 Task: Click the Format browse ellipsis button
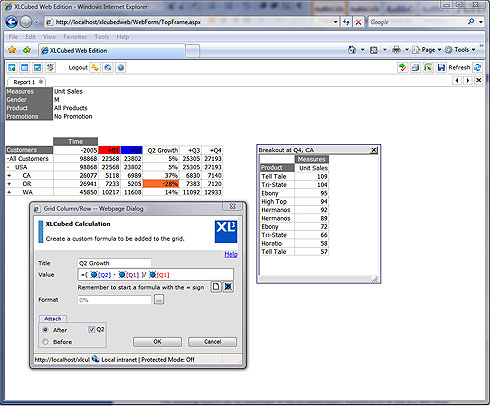coord(159,300)
